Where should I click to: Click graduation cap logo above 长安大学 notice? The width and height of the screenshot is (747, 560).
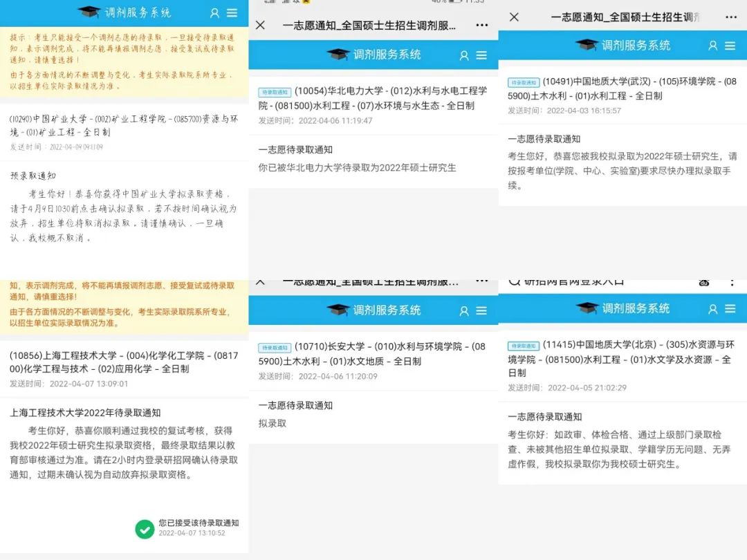338,310
